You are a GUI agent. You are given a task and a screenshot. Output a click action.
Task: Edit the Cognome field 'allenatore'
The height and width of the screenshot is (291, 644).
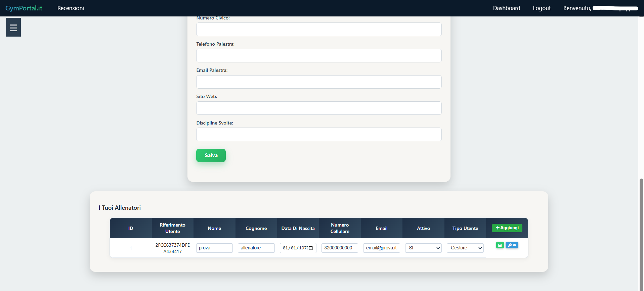click(256, 248)
